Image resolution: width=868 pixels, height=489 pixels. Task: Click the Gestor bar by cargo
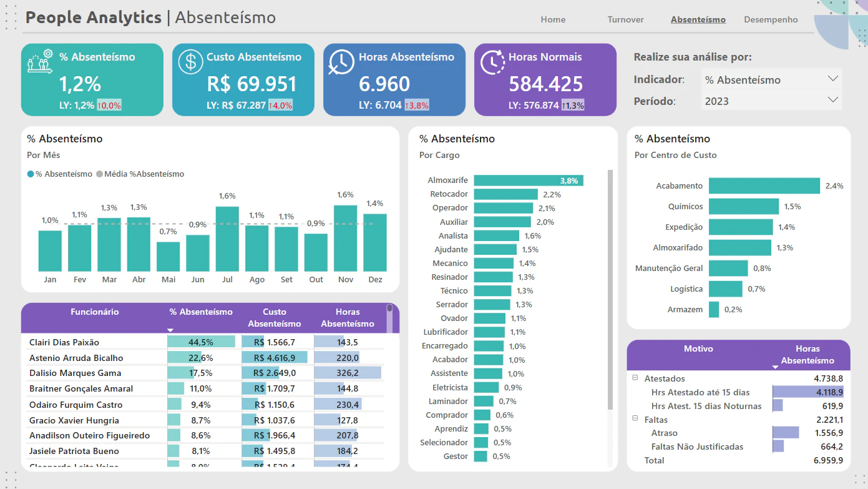pos(480,456)
